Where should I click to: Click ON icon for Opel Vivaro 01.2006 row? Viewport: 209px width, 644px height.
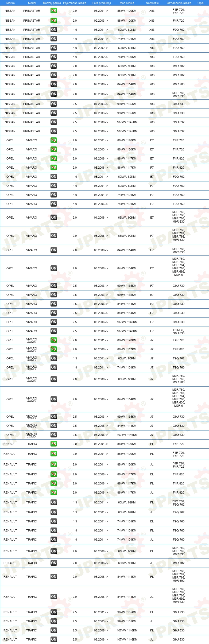54,218
